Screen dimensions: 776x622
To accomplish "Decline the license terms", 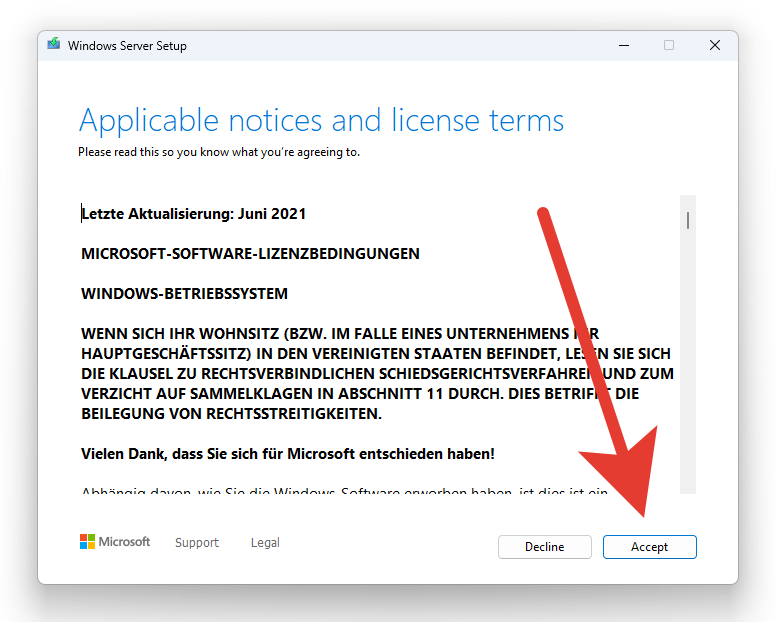I will point(544,547).
